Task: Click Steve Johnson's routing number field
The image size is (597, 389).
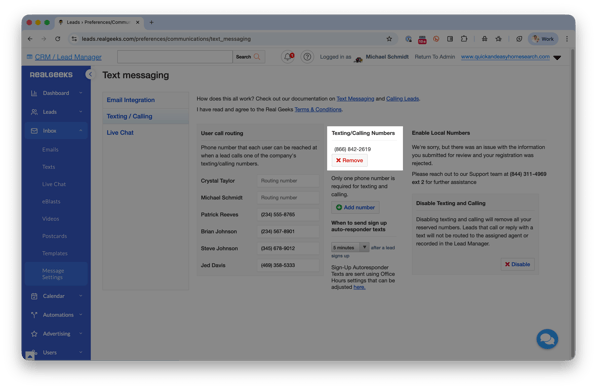Action: point(288,248)
